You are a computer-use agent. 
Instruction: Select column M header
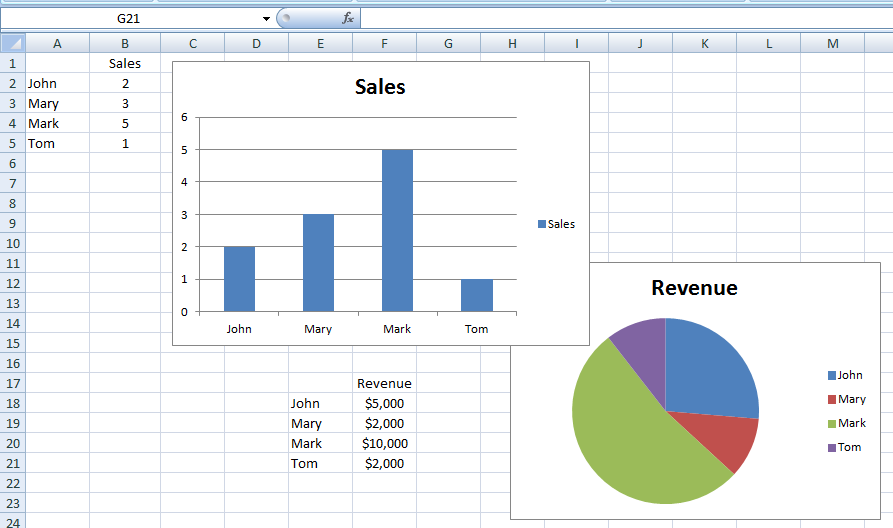(833, 43)
